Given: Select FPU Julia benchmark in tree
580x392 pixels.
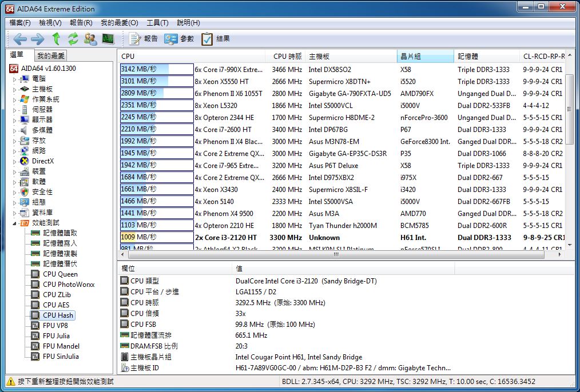Looking at the screenshot, I should click(x=56, y=336).
